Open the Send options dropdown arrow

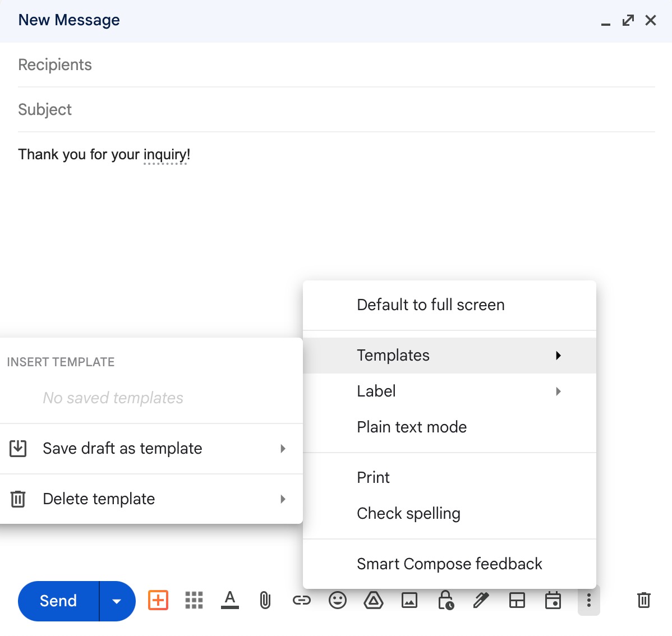[x=116, y=601]
